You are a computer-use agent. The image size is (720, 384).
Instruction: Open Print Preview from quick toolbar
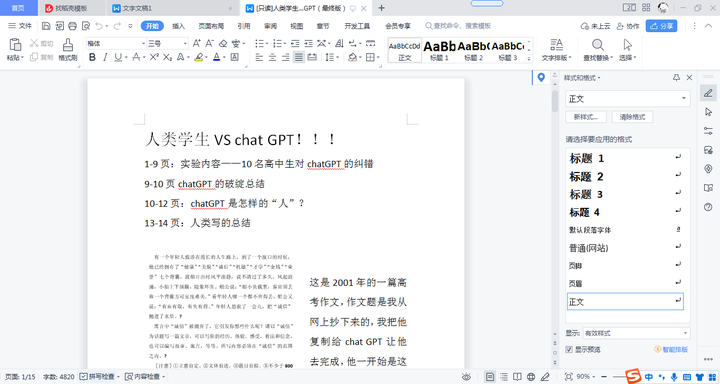tap(86, 26)
